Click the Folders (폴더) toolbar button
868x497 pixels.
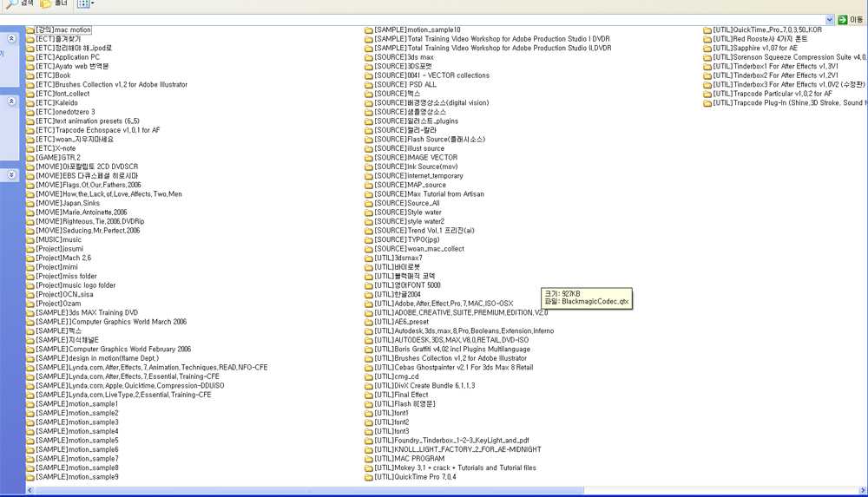pyautogui.click(x=54, y=4)
